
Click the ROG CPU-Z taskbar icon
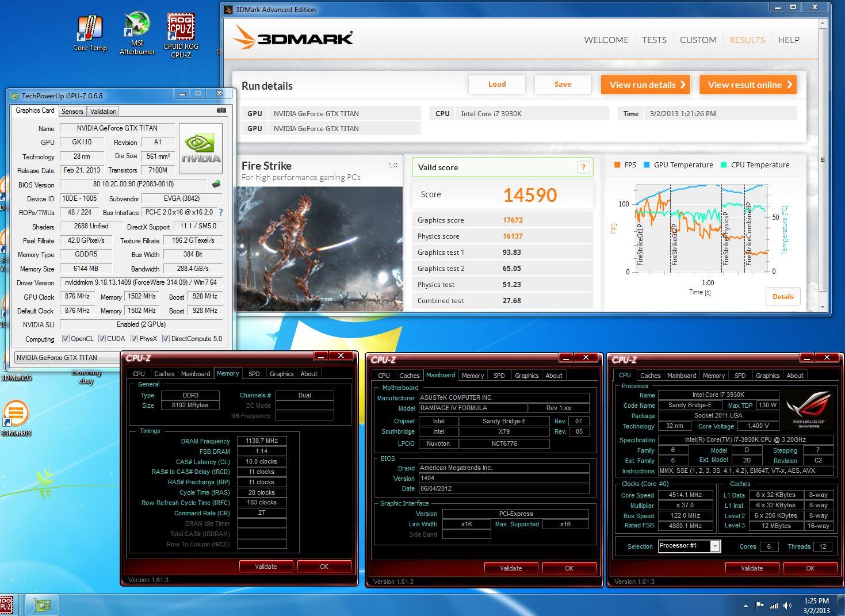[6, 605]
